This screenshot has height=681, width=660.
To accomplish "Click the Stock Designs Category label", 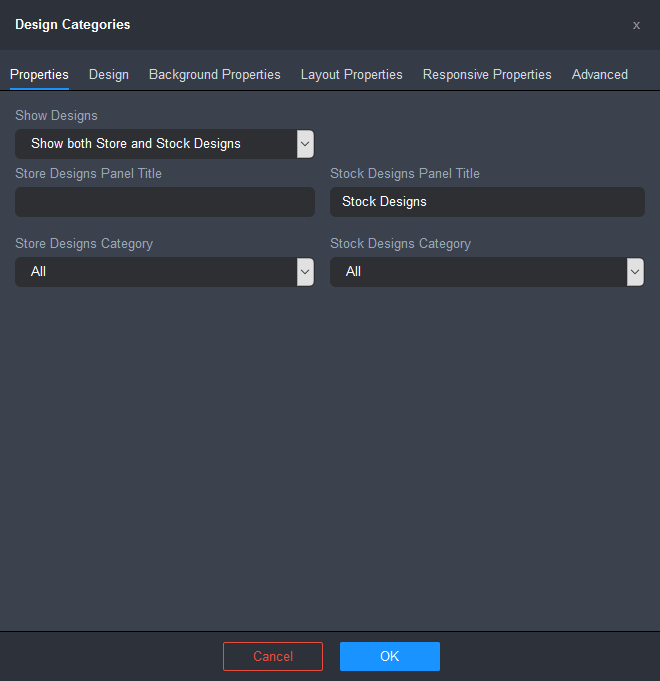I will [x=400, y=244].
